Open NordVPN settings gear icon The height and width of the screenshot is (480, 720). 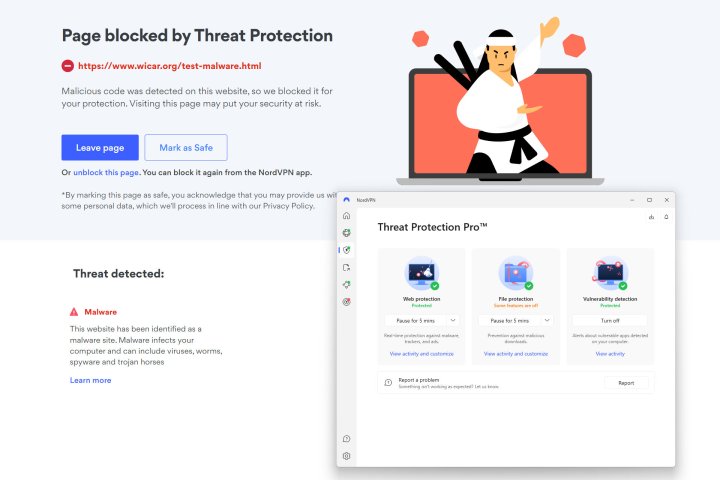click(346, 456)
